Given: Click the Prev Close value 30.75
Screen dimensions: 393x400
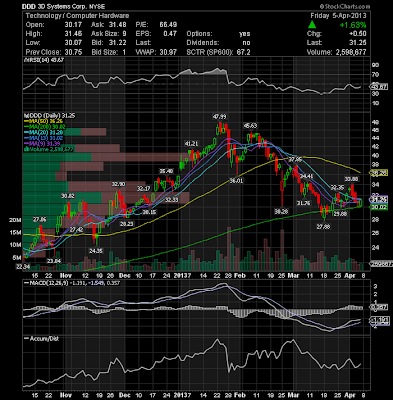Looking at the screenshot, I should [72, 52].
